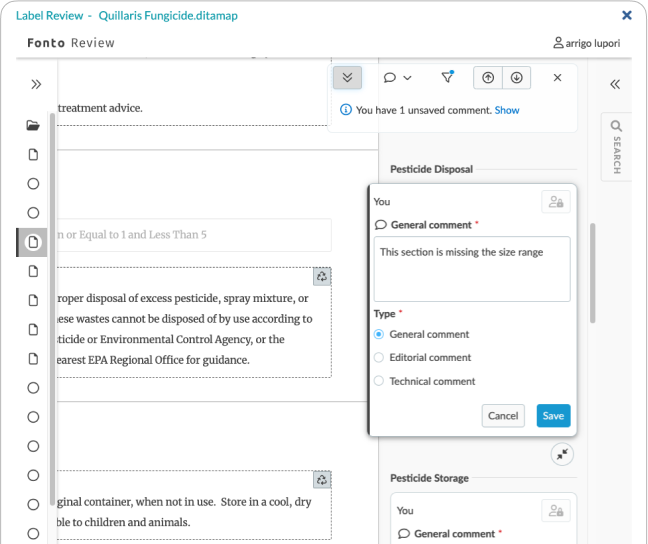Open the arrigo lupori user menu
The width and height of the screenshot is (648, 544).
586,43
